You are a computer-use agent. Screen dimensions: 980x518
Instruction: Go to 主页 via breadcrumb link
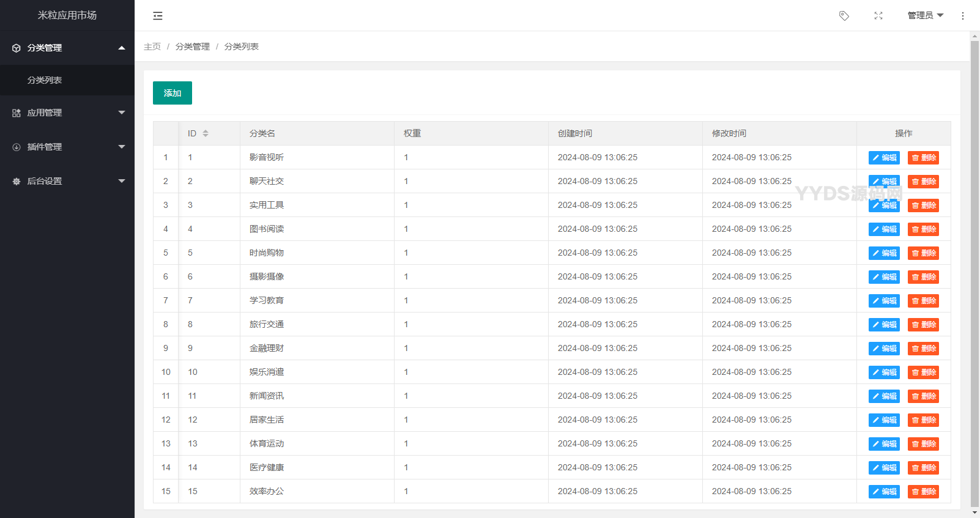(152, 46)
